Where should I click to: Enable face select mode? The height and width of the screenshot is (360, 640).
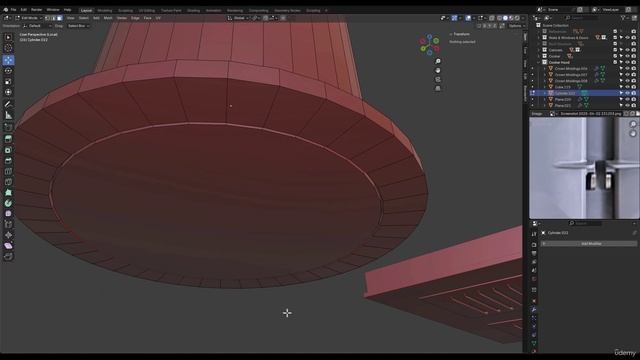tap(60, 18)
